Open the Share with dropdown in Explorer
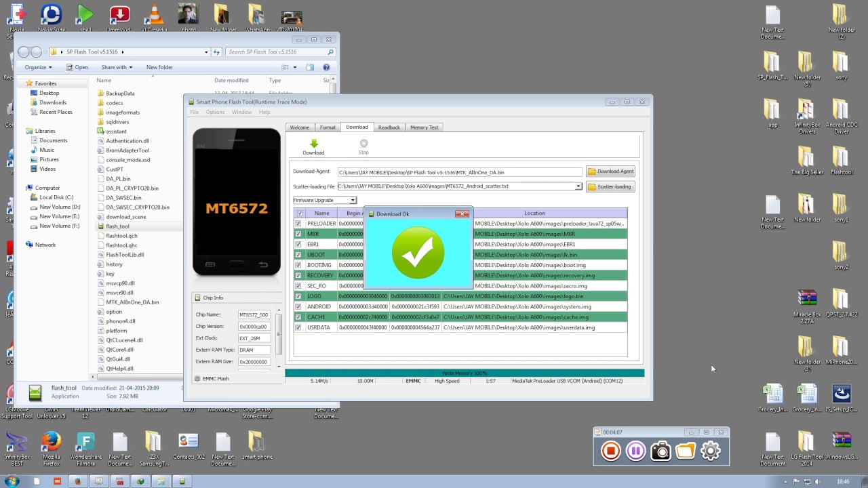Screen dimensions: 868x488 (117, 67)
